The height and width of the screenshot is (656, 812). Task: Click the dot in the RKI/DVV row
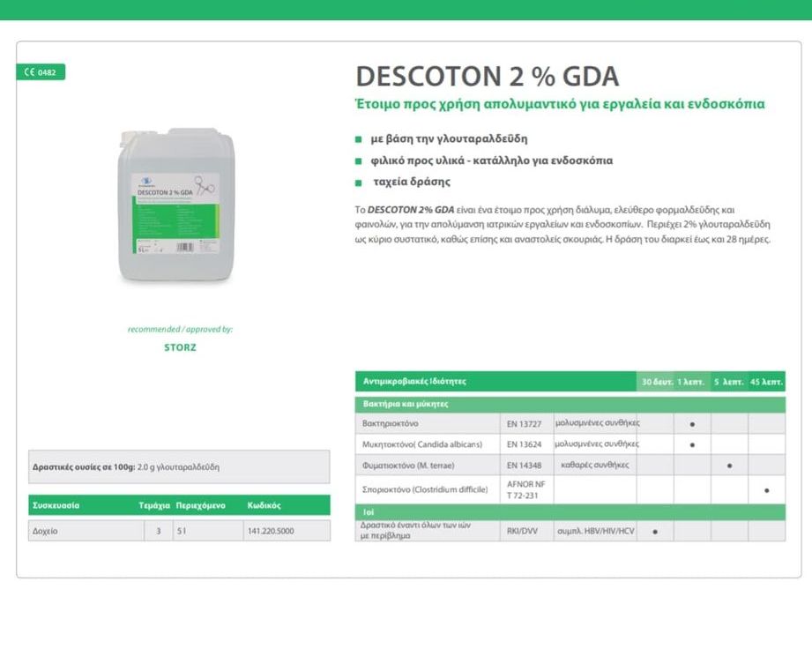pyautogui.click(x=655, y=531)
